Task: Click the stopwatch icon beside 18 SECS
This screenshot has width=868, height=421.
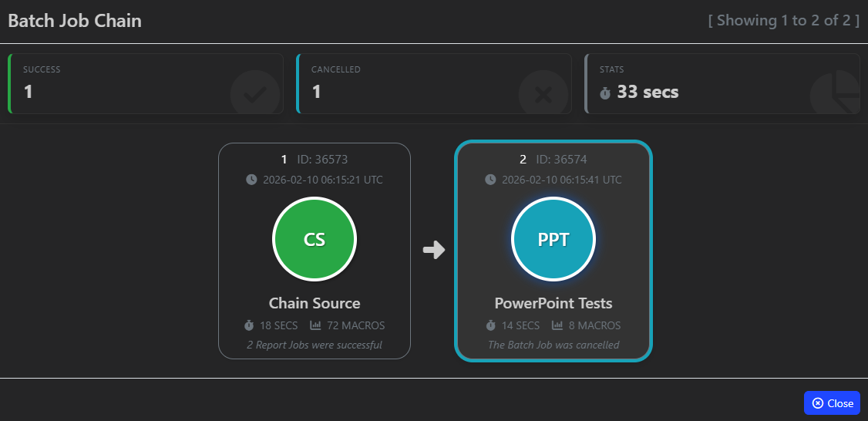Action: click(248, 325)
